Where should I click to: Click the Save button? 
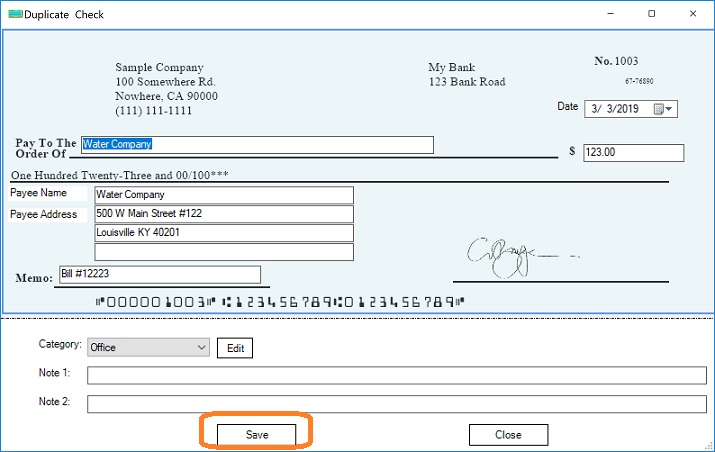coord(256,435)
